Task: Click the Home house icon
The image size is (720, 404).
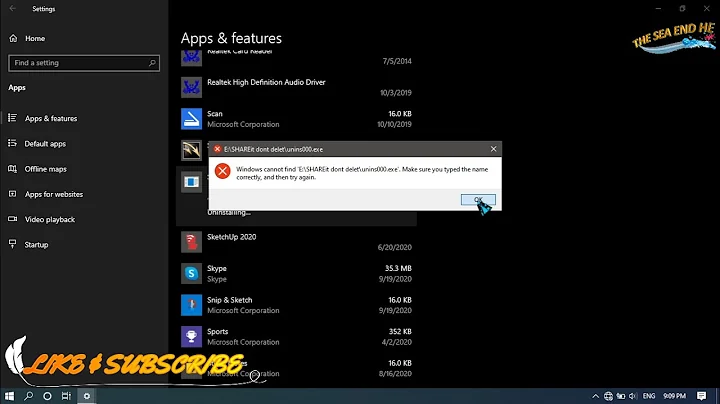Action: click(13, 38)
